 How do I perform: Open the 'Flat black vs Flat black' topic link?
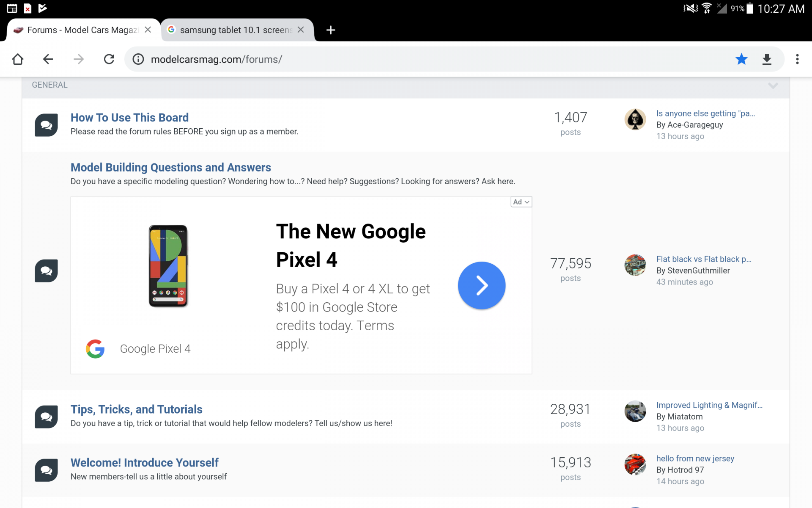click(x=703, y=259)
